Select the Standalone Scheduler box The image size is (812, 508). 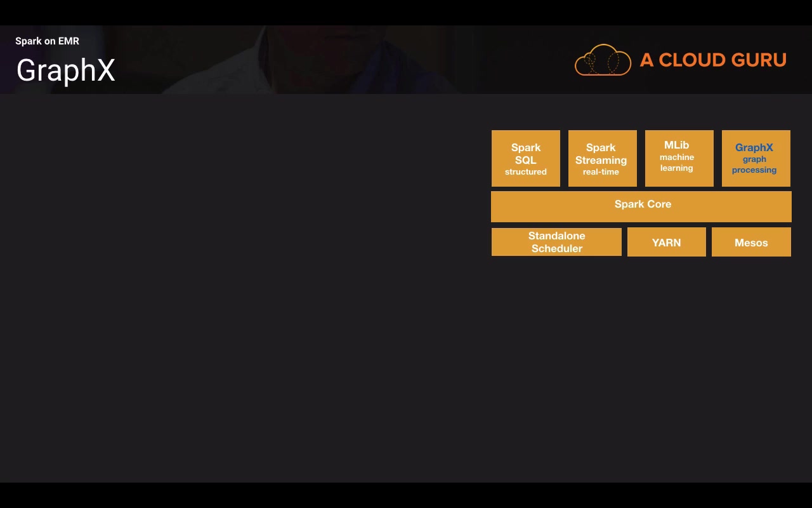tap(556, 242)
